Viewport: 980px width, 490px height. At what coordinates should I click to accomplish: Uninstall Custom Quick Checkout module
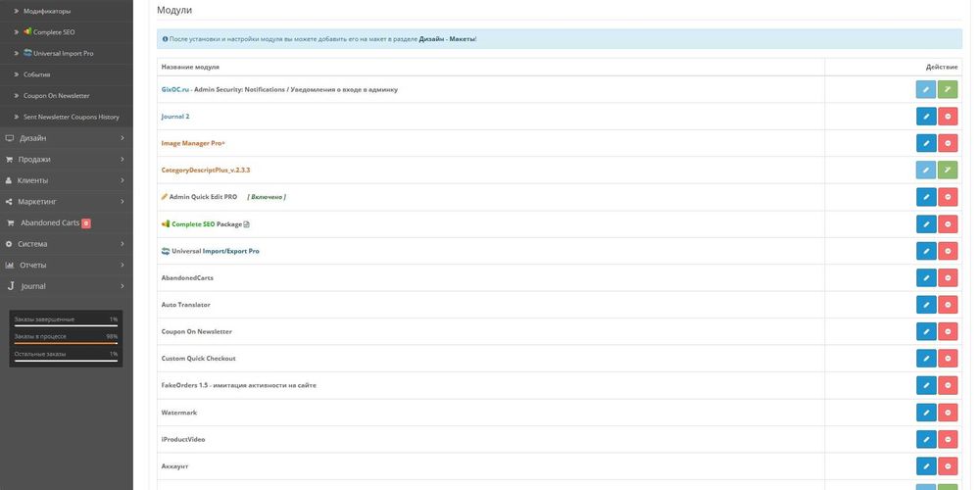click(x=948, y=358)
